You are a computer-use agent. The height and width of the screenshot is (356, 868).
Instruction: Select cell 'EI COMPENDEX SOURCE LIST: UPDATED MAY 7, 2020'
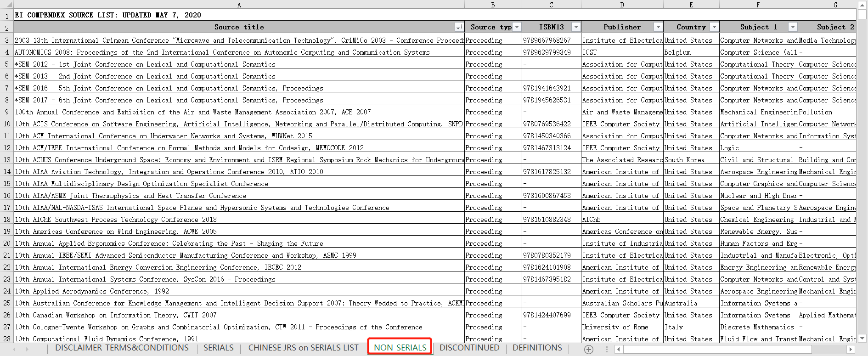coord(239,15)
